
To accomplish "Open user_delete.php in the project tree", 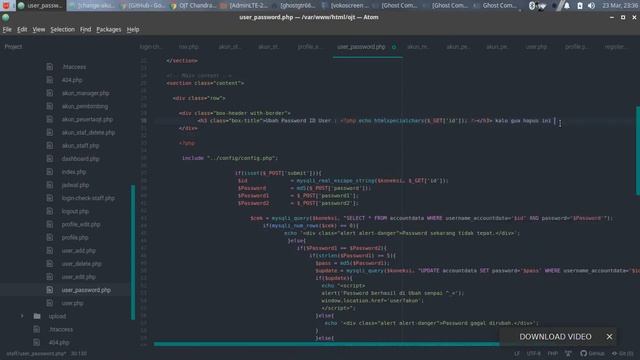I will (x=82, y=264).
